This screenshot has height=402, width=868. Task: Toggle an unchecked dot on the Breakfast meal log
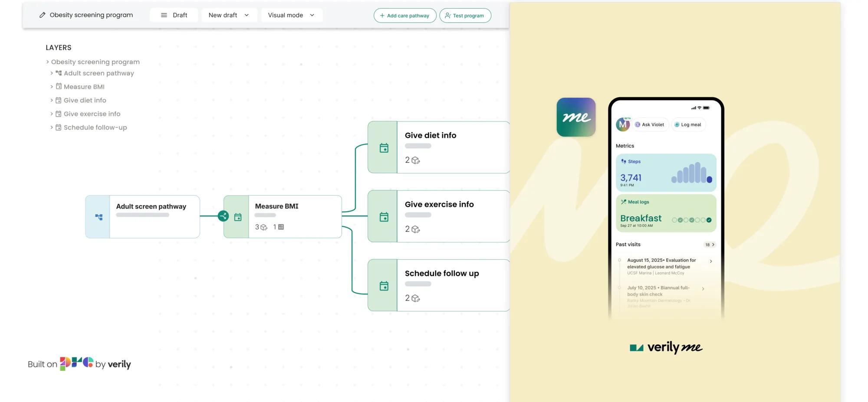pyautogui.click(x=674, y=220)
